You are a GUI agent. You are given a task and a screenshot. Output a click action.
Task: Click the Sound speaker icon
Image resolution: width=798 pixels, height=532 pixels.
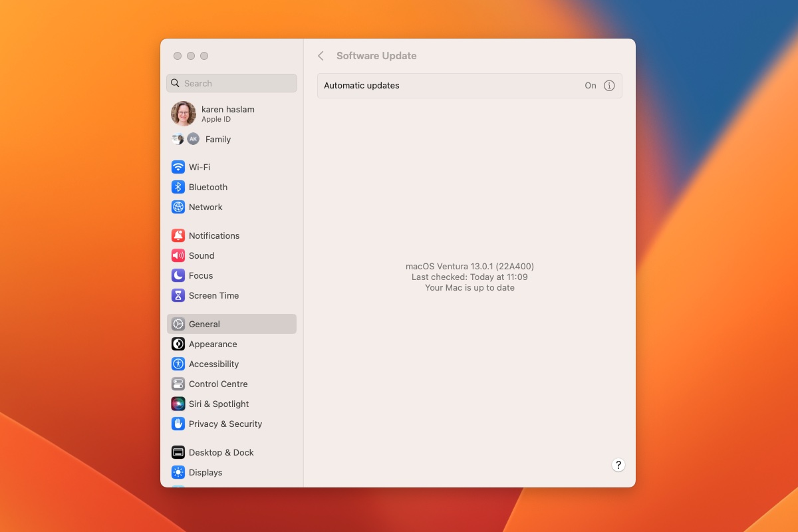click(178, 255)
